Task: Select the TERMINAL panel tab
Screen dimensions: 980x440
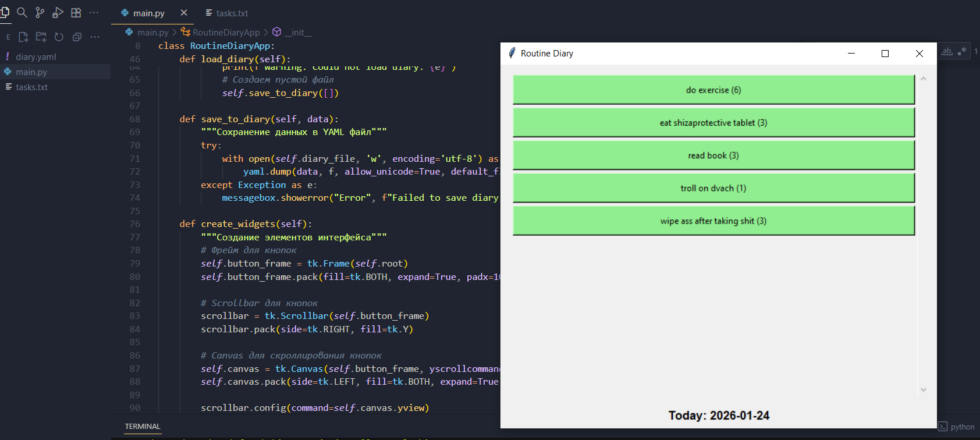Action: [143, 427]
